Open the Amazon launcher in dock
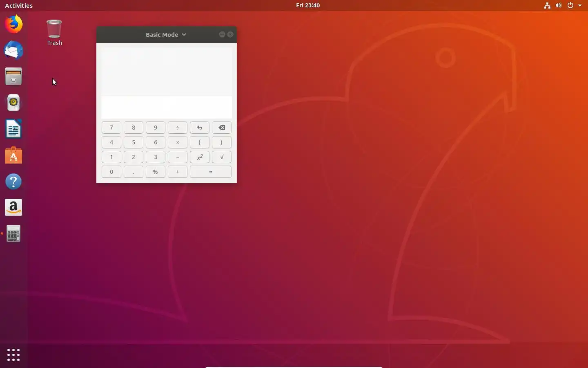Image resolution: width=588 pixels, height=368 pixels. click(13, 208)
